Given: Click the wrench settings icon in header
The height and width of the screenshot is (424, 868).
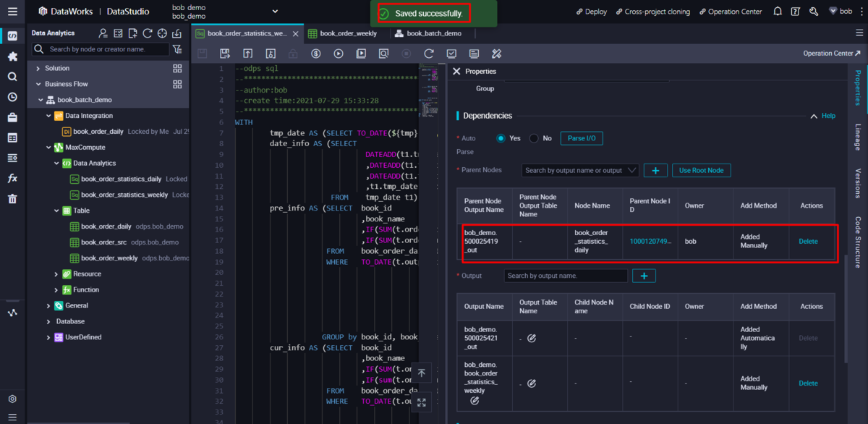Looking at the screenshot, I should [x=814, y=12].
